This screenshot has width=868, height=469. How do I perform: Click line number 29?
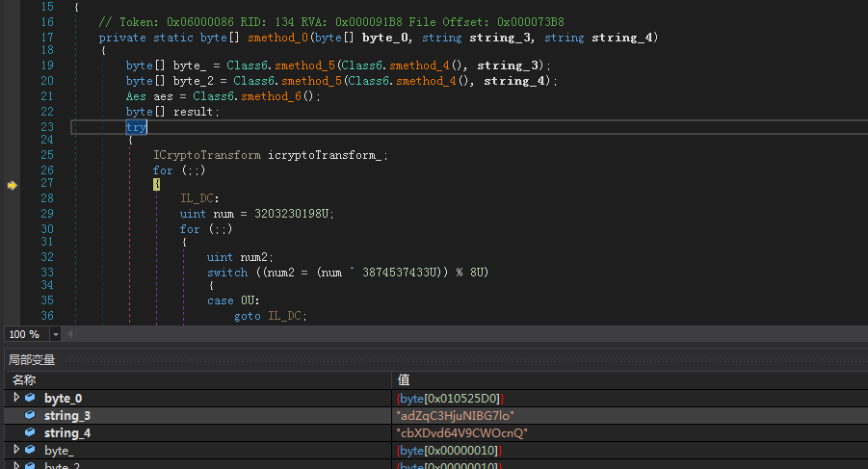[47, 214]
